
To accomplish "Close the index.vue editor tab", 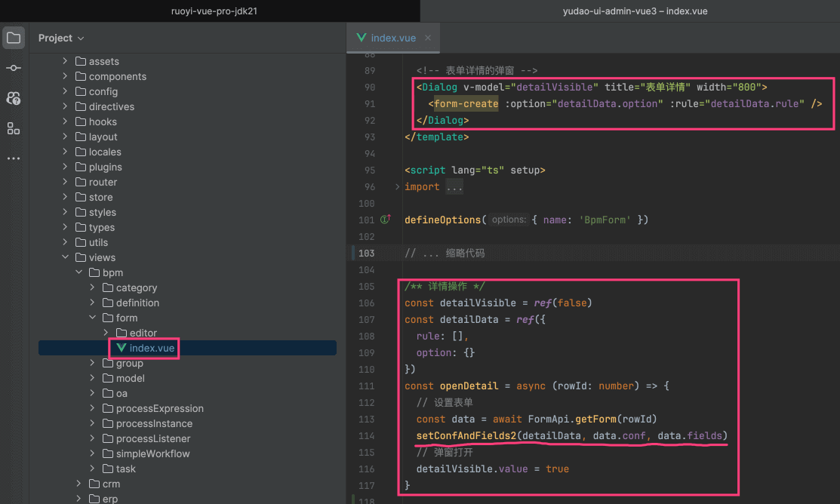I will [428, 38].
